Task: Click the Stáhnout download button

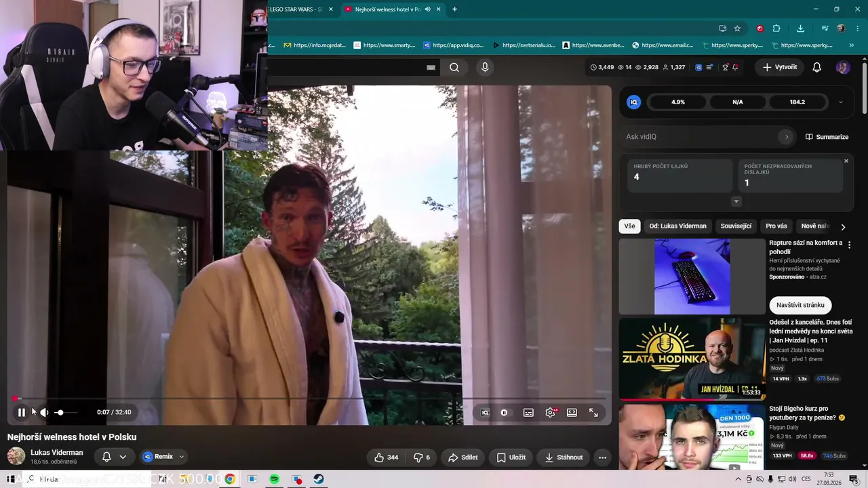Action: click(x=564, y=457)
